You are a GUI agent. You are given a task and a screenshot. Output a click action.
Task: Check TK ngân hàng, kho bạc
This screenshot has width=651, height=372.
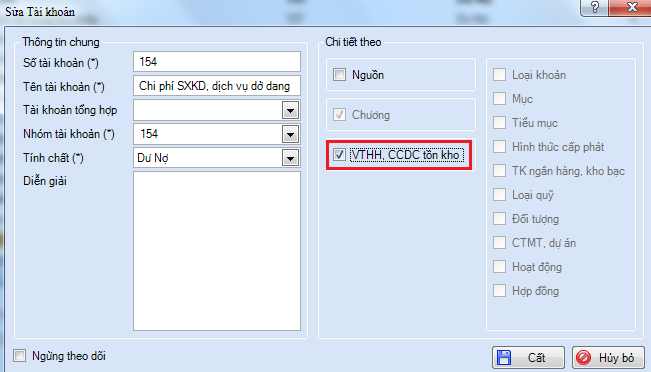tap(499, 171)
